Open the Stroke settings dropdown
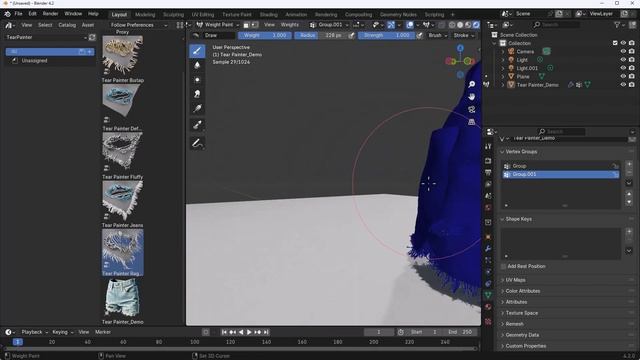This screenshot has width=640, height=360. click(x=464, y=36)
